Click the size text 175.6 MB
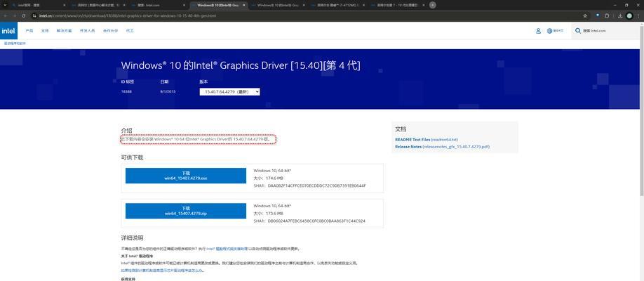The height and width of the screenshot is (281, 644). click(274, 213)
